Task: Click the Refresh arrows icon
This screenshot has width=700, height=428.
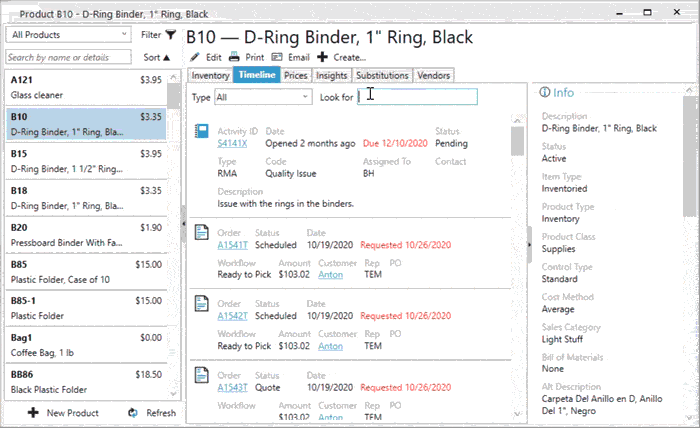Action: (133, 413)
